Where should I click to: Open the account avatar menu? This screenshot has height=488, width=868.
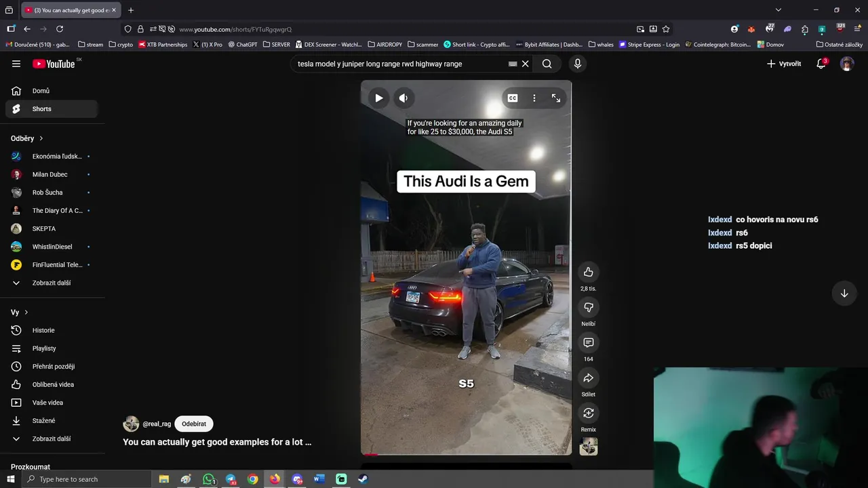tap(847, 64)
